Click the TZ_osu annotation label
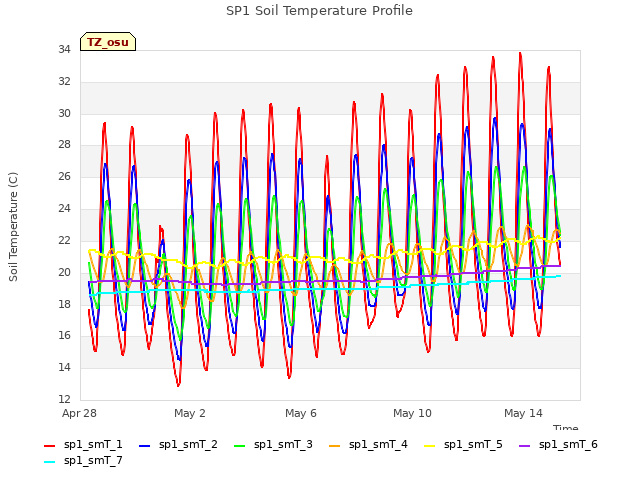640x480 pixels. coord(108,42)
